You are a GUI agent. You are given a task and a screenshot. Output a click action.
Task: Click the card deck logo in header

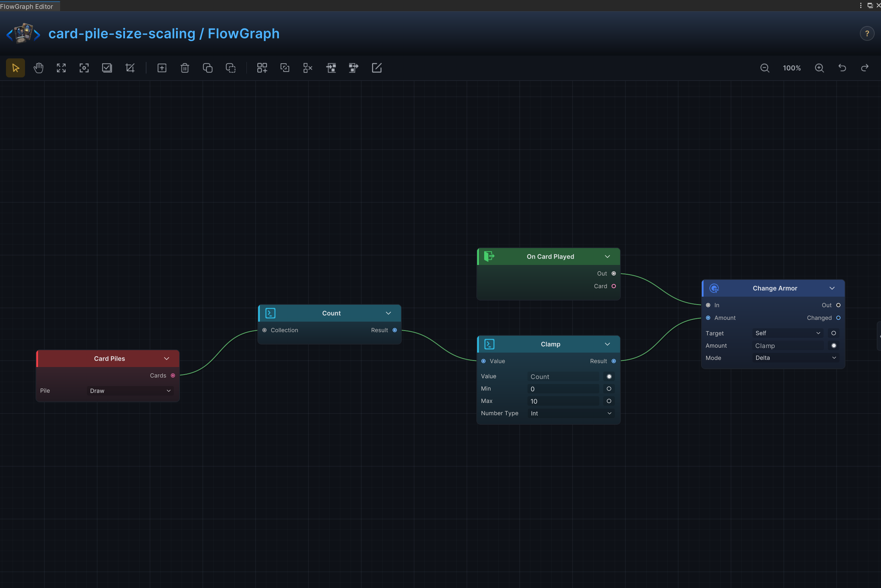(x=23, y=33)
